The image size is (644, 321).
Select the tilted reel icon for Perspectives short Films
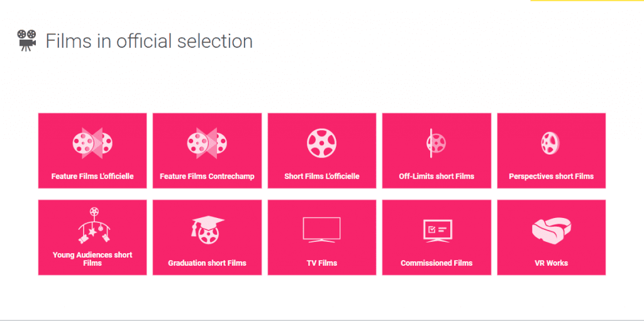(x=550, y=143)
